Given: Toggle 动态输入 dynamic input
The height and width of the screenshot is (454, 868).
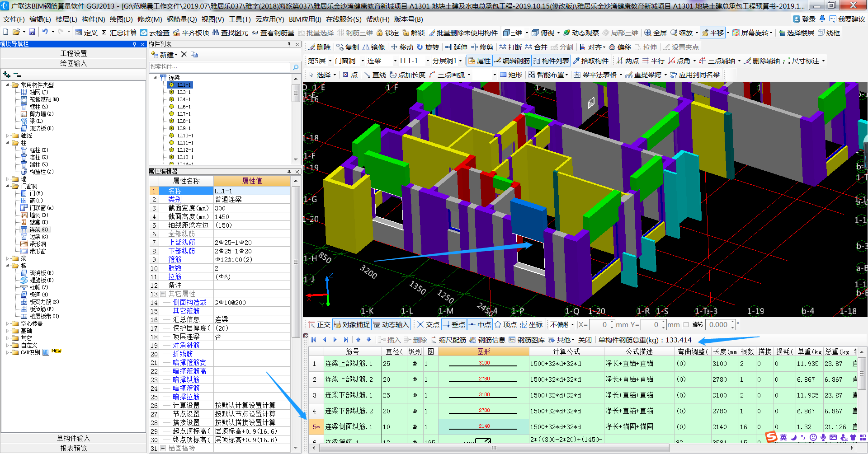Looking at the screenshot, I should tap(391, 324).
